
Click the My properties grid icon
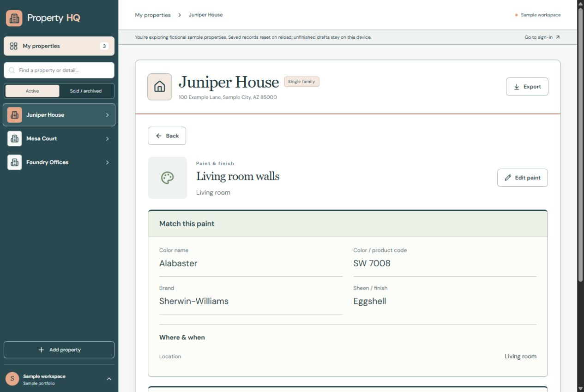coord(13,46)
